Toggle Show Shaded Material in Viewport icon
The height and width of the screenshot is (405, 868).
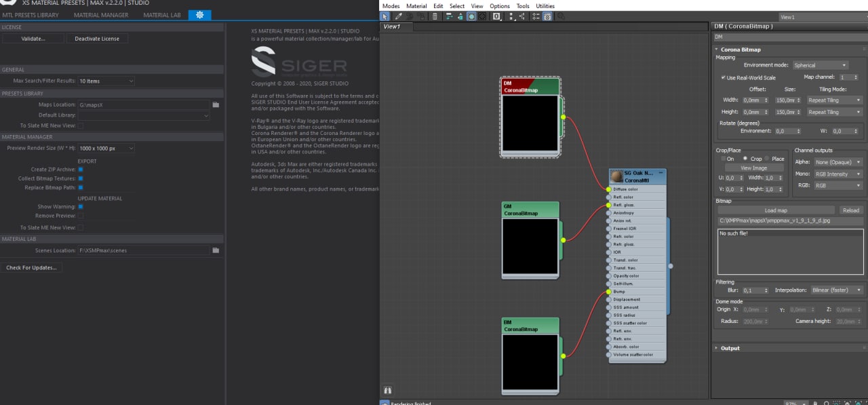[x=471, y=16]
